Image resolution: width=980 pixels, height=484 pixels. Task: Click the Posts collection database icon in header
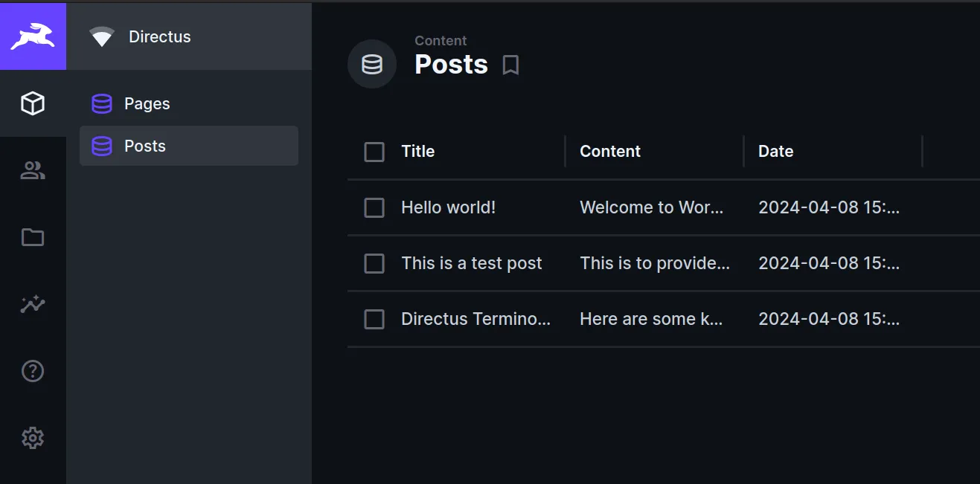point(371,64)
